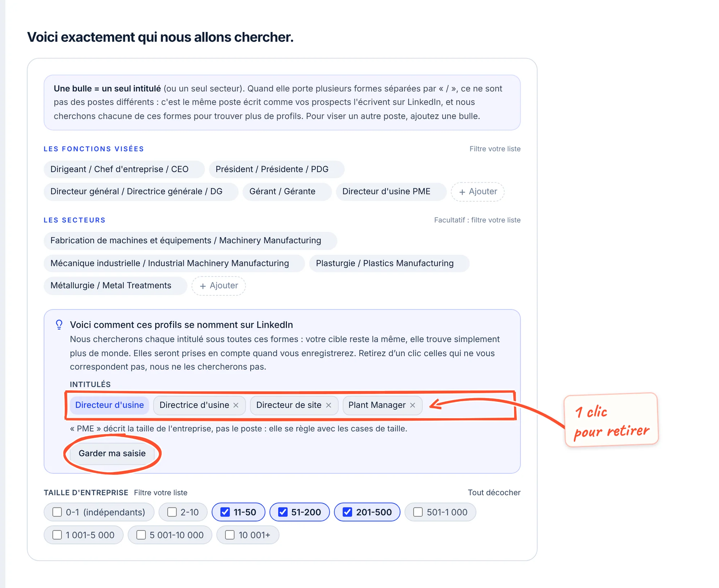Select the Plasturgie / Plastics Manufacturing bubble

pos(389,263)
